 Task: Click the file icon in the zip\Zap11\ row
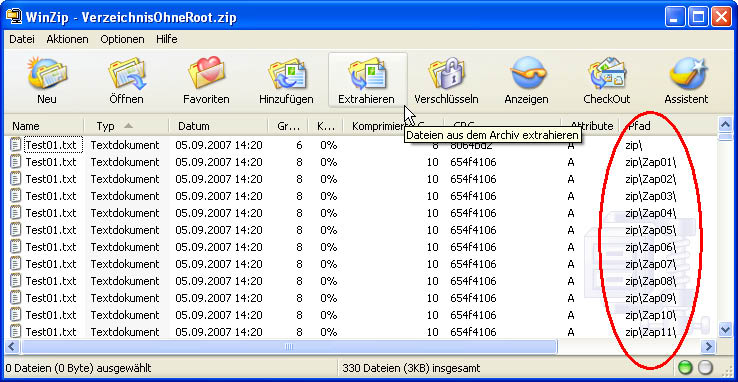tap(16, 332)
